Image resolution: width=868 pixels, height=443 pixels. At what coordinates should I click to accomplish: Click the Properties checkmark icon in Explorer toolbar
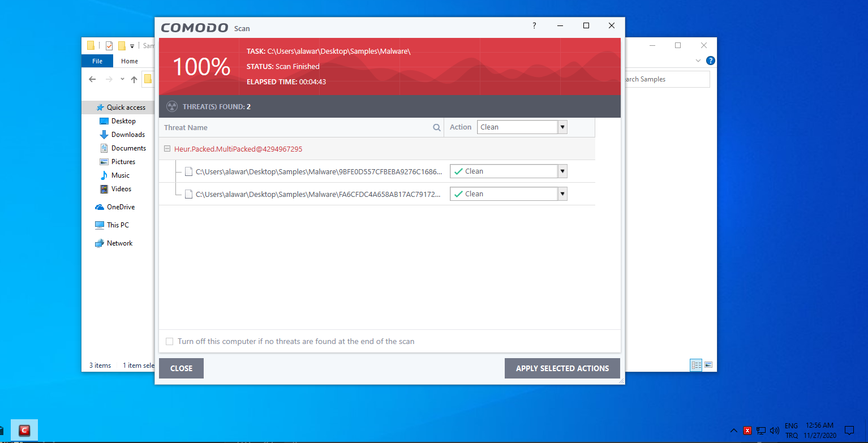coord(109,46)
